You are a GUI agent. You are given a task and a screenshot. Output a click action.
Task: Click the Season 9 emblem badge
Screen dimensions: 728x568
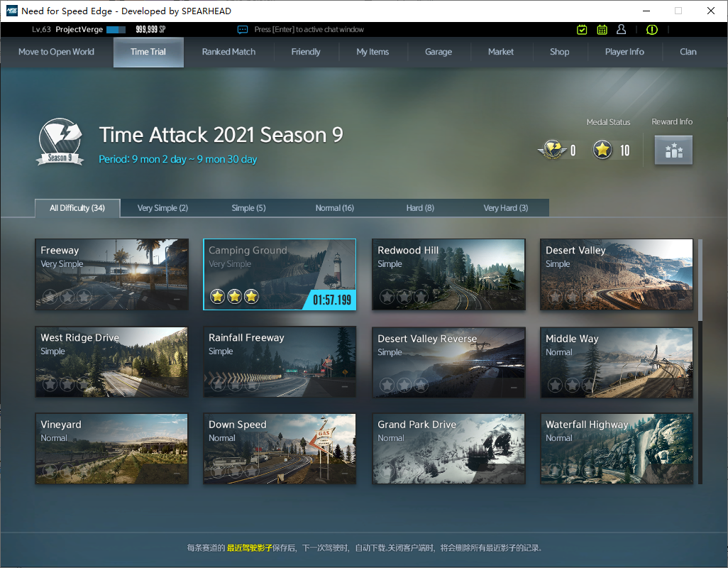[60, 142]
